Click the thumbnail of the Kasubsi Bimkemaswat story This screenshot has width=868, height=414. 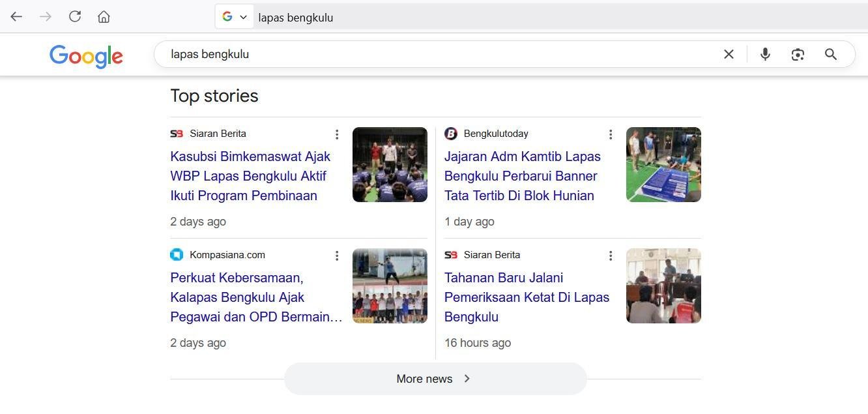[x=390, y=164]
